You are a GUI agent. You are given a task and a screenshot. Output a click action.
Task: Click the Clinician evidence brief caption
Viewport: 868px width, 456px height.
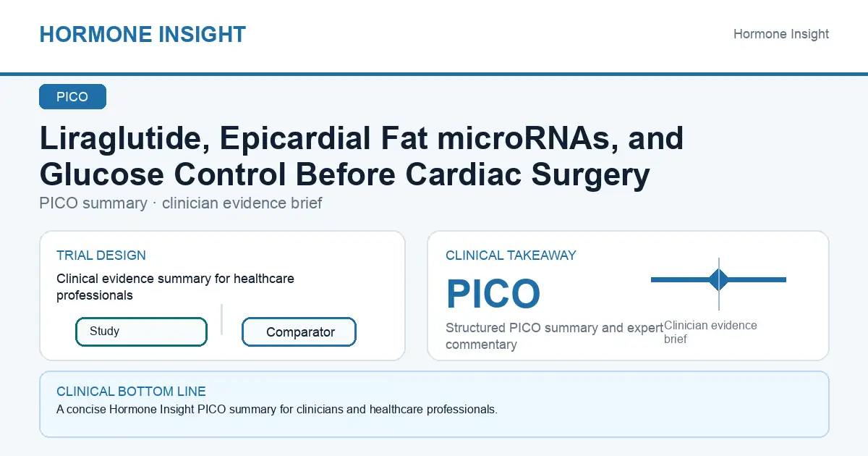(710, 332)
